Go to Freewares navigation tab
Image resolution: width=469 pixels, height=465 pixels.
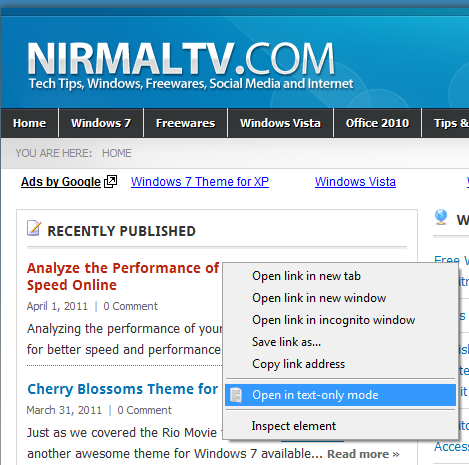click(x=186, y=123)
